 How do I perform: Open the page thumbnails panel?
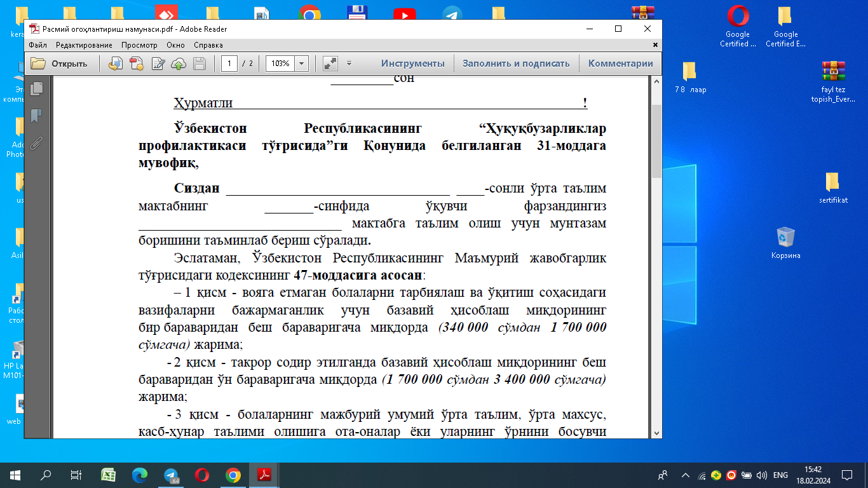click(x=37, y=88)
